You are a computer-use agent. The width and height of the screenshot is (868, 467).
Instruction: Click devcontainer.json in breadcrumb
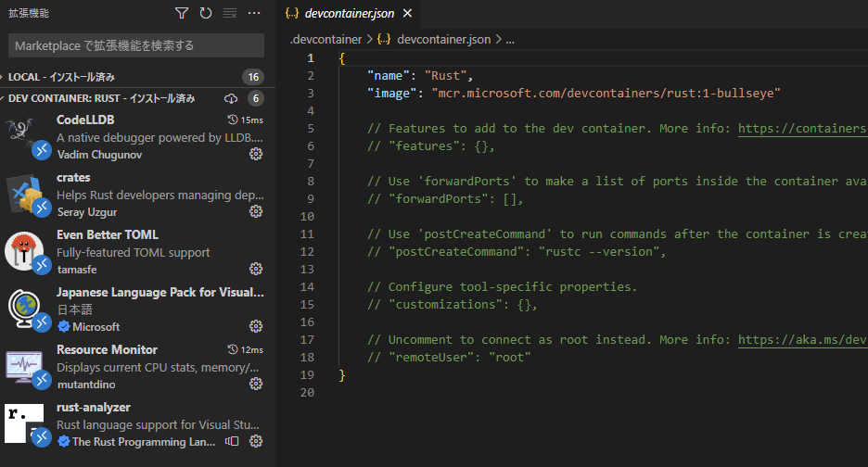[x=443, y=39]
